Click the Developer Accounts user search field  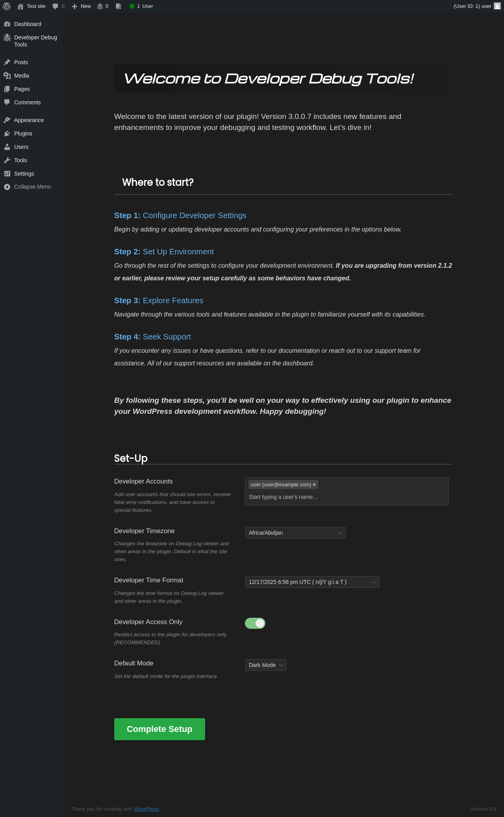pos(346,497)
